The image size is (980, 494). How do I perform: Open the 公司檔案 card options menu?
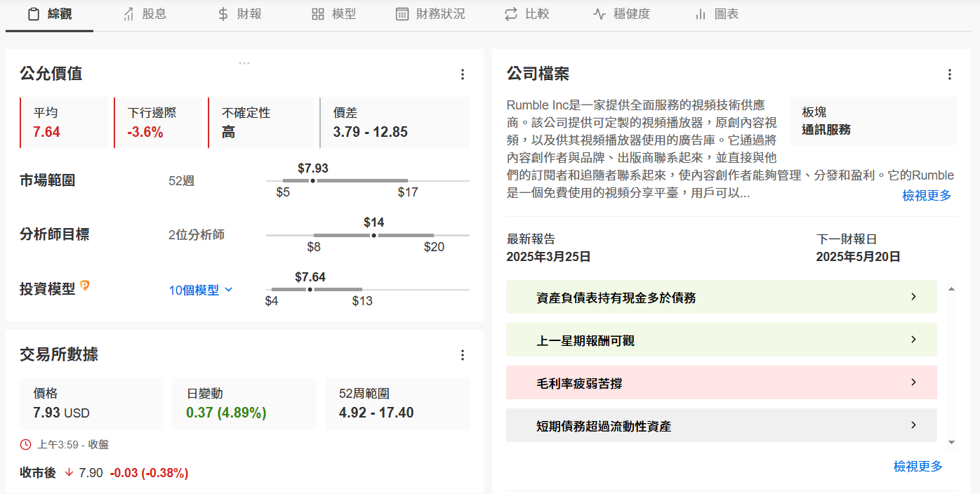(x=949, y=74)
